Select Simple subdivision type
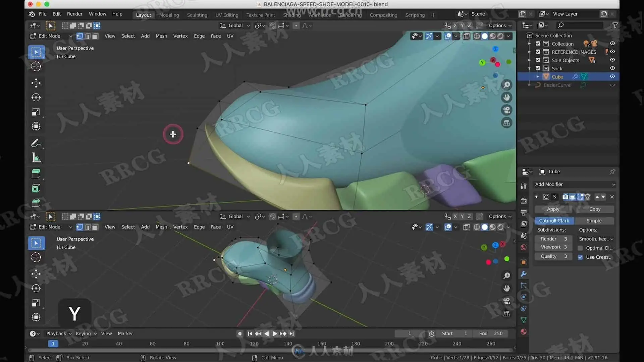The width and height of the screenshot is (644, 362). [x=594, y=221]
